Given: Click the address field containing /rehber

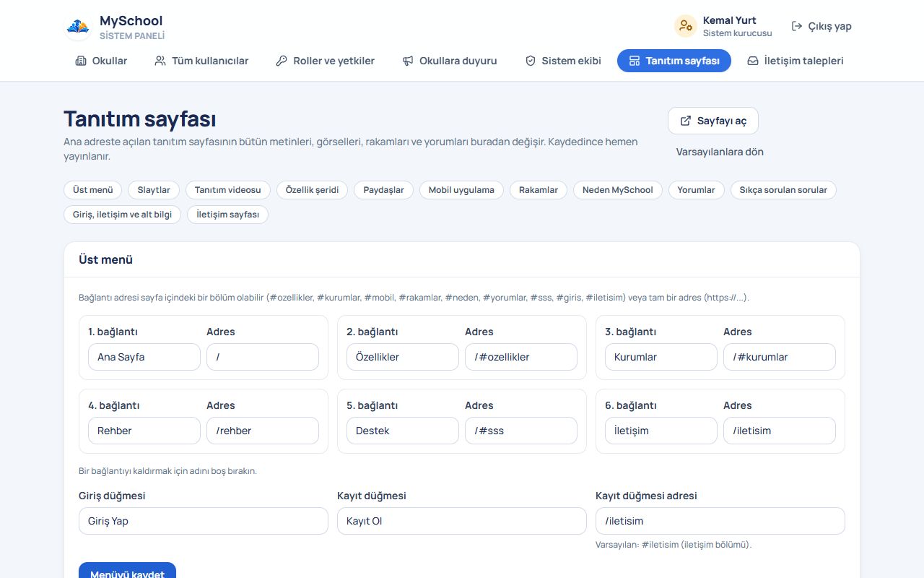Looking at the screenshot, I should tap(263, 431).
